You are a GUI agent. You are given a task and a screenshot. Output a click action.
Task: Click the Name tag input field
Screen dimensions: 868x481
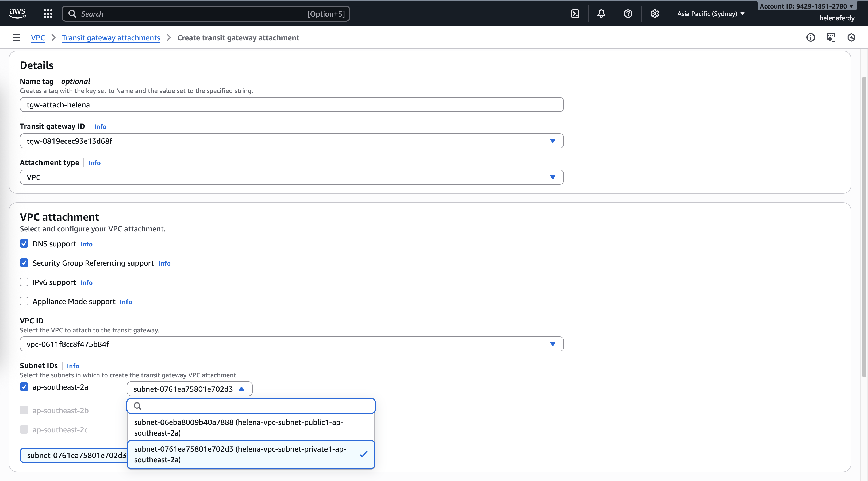coord(291,105)
